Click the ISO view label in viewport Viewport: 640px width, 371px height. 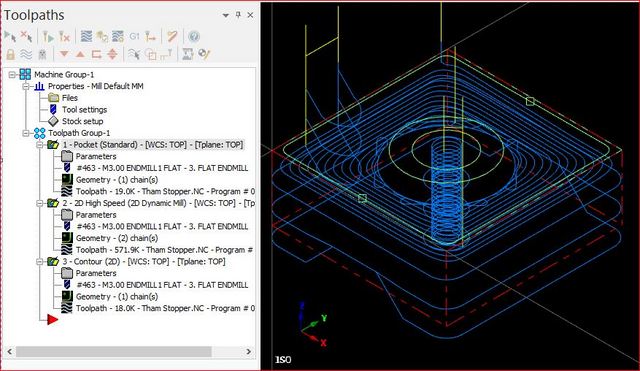pyautogui.click(x=283, y=360)
